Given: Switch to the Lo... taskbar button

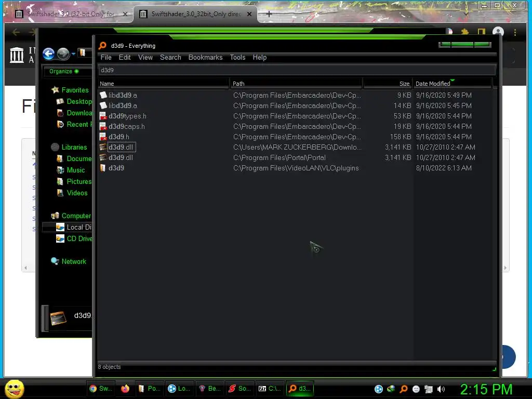Looking at the screenshot, I should (x=179, y=389).
